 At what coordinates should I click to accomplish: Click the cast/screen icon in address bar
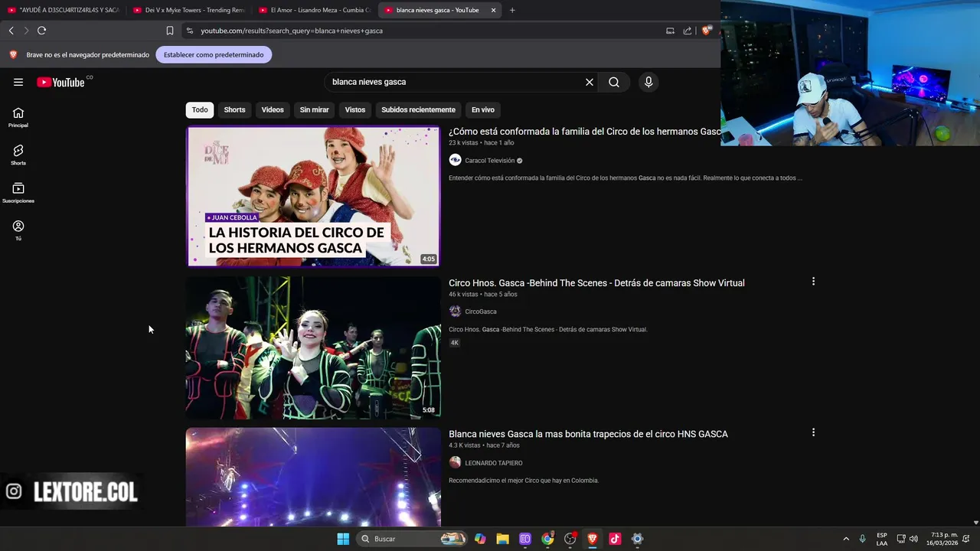click(670, 31)
